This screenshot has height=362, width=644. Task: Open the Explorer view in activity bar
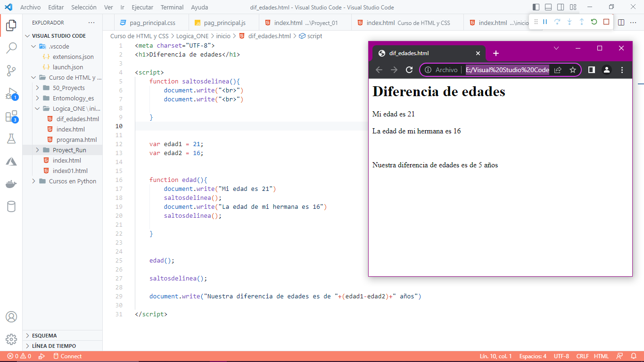point(11,25)
